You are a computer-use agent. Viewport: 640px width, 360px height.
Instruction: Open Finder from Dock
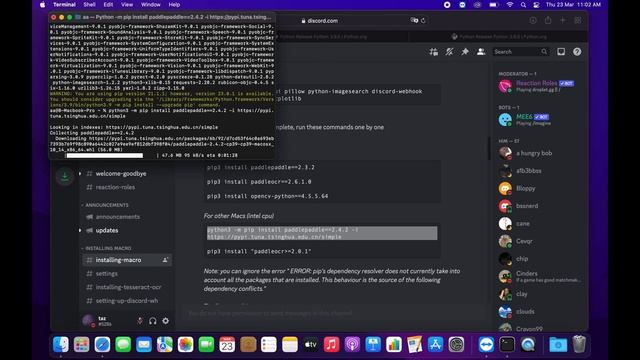61,344
